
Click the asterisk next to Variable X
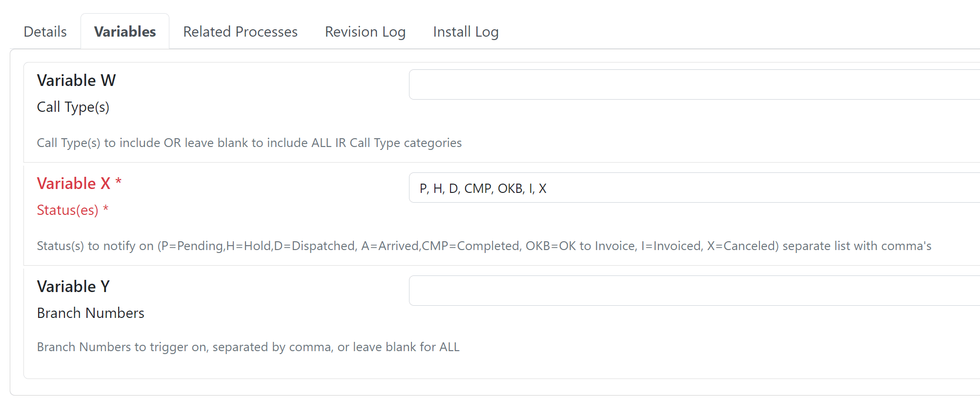click(119, 182)
